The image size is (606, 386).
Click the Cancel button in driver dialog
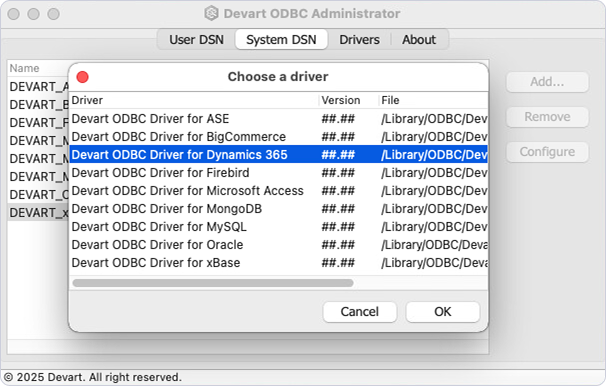[x=359, y=311]
